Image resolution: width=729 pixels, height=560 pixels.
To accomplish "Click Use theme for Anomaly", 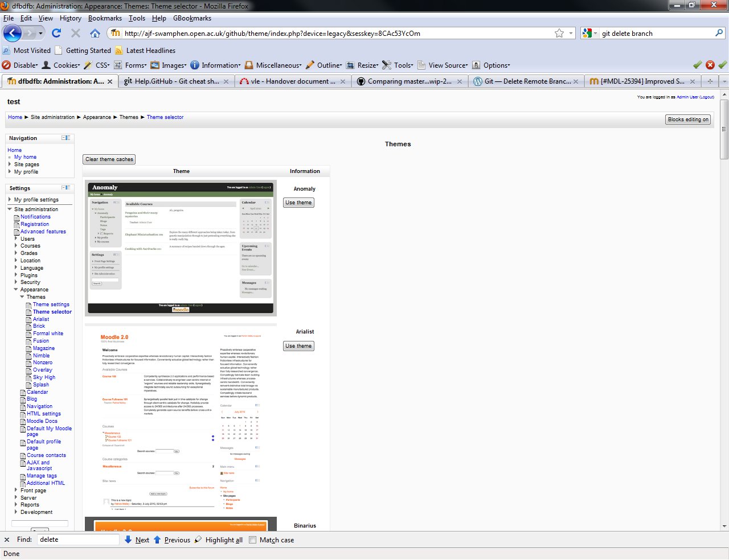I will coord(298,203).
